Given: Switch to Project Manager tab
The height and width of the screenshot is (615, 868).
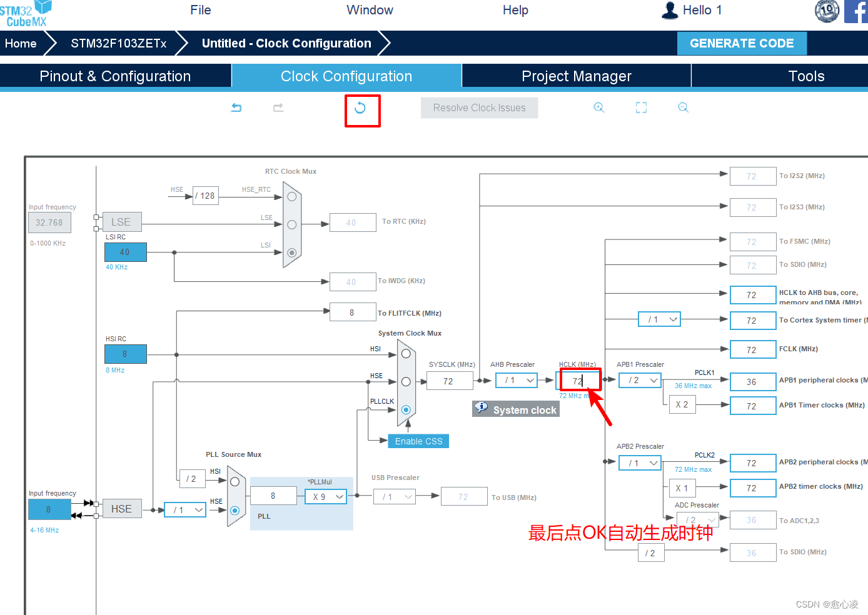Looking at the screenshot, I should pyautogui.click(x=577, y=76).
